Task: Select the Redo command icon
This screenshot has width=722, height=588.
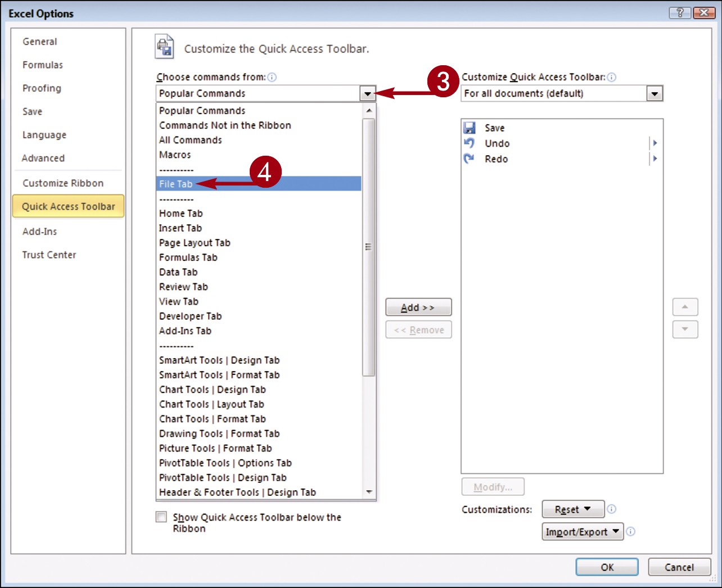Action: [x=470, y=159]
